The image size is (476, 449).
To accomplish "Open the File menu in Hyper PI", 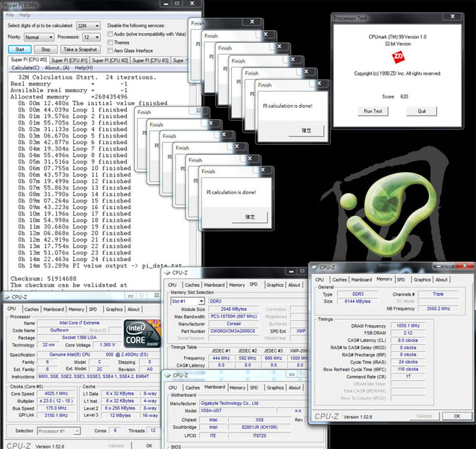I will (x=10, y=15).
